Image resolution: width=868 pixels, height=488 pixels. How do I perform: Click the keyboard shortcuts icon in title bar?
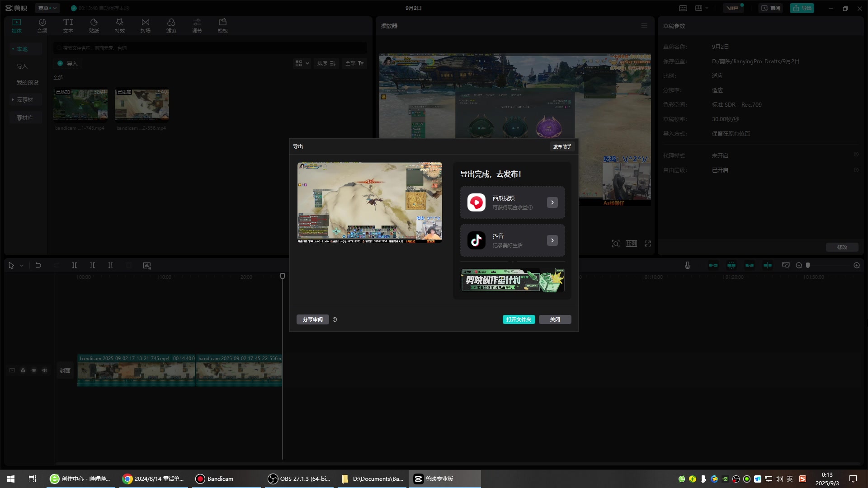(x=683, y=8)
